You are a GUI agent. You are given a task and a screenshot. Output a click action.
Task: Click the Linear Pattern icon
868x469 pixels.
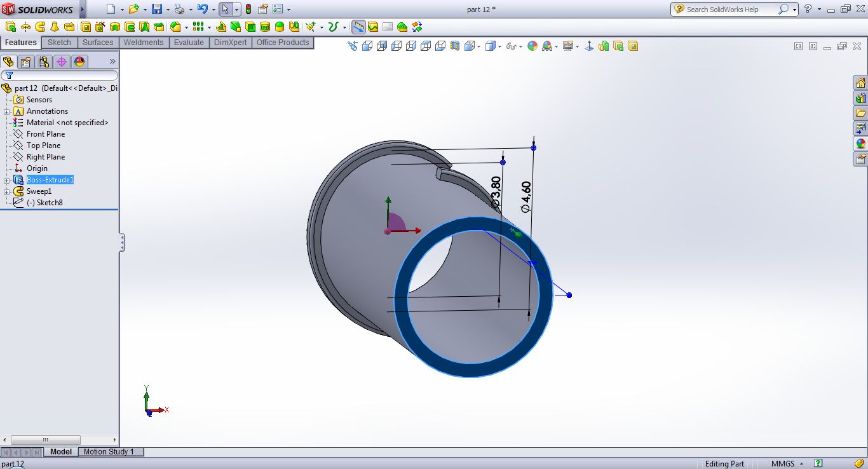pos(198,27)
